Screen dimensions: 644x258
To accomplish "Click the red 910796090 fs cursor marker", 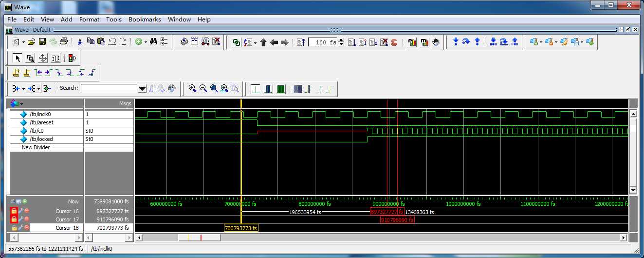I will [397, 220].
